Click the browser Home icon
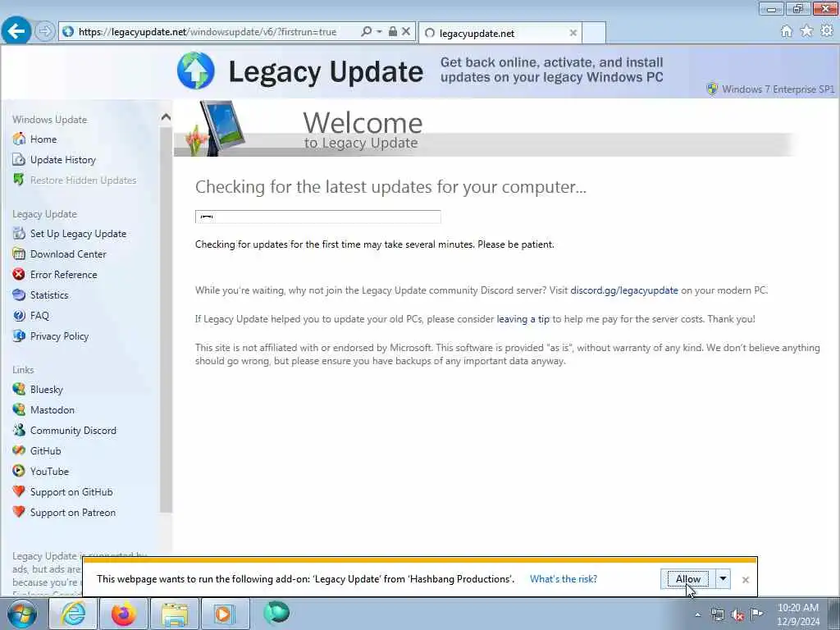This screenshot has height=630, width=840. click(786, 31)
